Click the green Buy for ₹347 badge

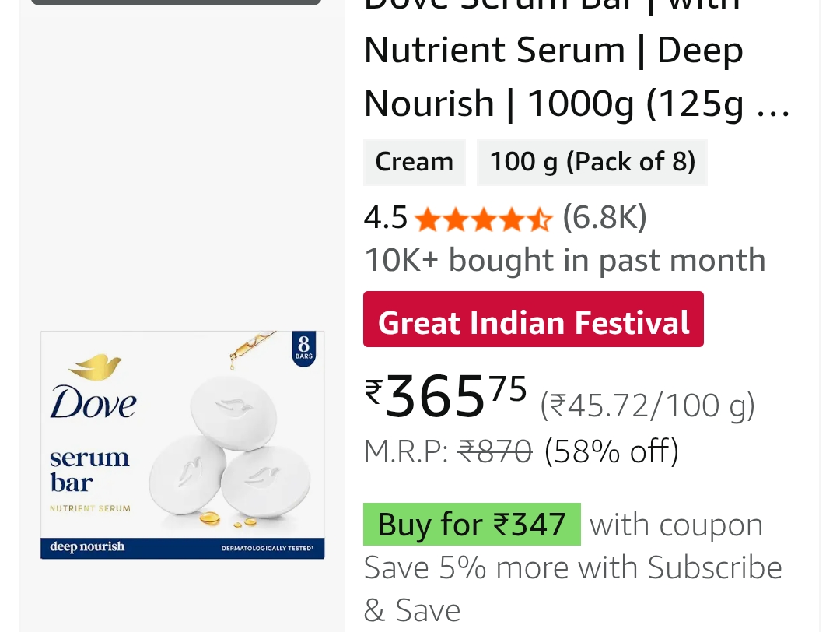click(472, 525)
